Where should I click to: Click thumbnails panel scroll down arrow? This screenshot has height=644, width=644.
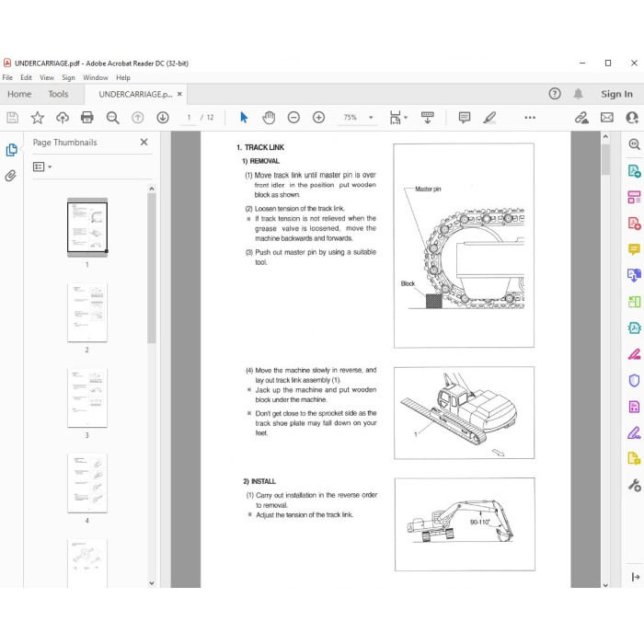coord(152,582)
